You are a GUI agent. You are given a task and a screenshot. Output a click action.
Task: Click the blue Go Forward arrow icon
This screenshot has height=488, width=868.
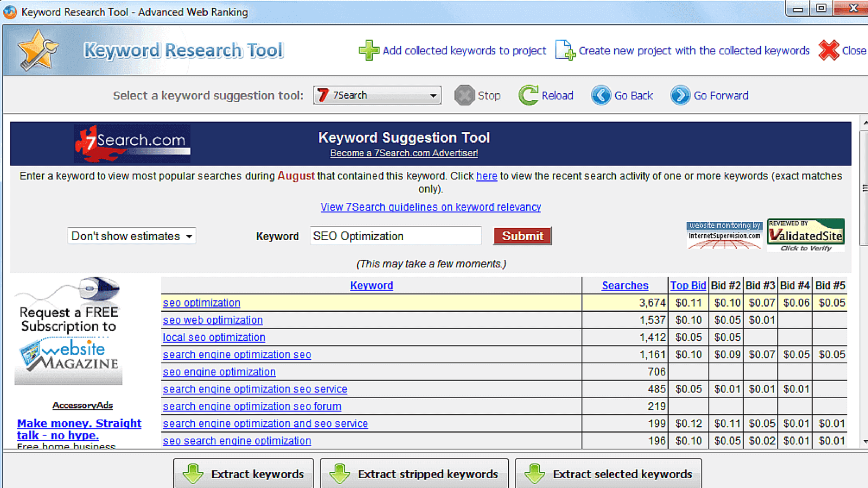click(x=680, y=95)
